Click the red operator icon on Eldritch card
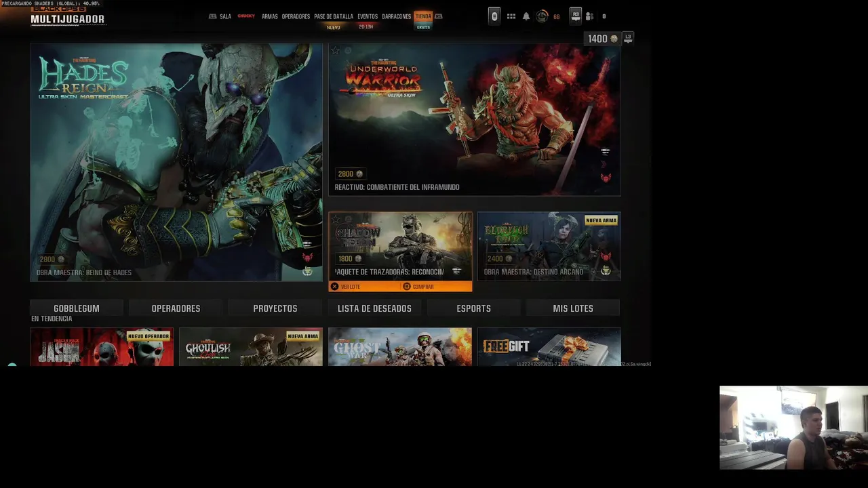 coord(606,257)
